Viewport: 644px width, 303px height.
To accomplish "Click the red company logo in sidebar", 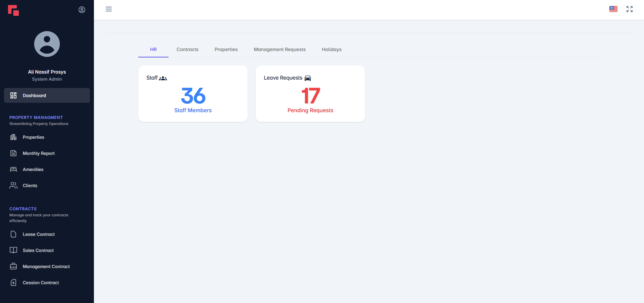I will pos(13,10).
